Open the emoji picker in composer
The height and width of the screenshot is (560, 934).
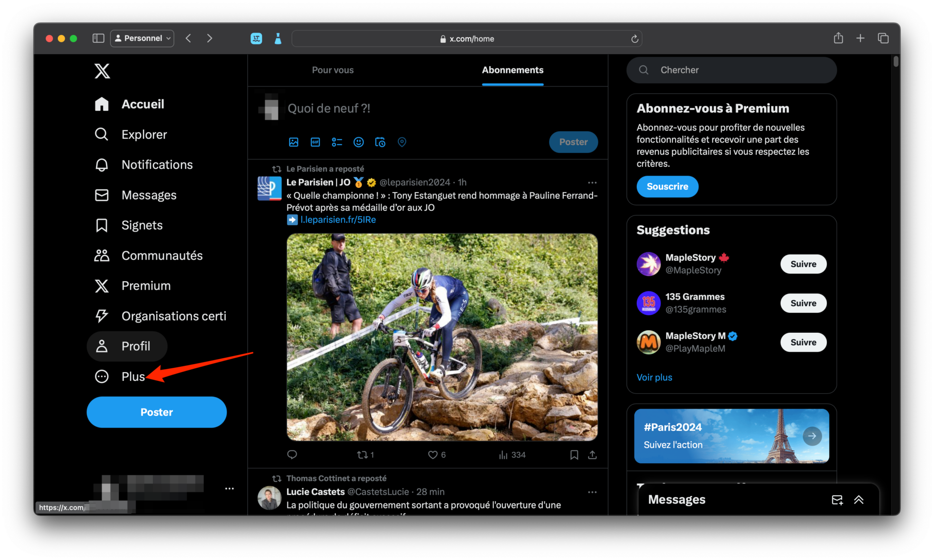359,142
